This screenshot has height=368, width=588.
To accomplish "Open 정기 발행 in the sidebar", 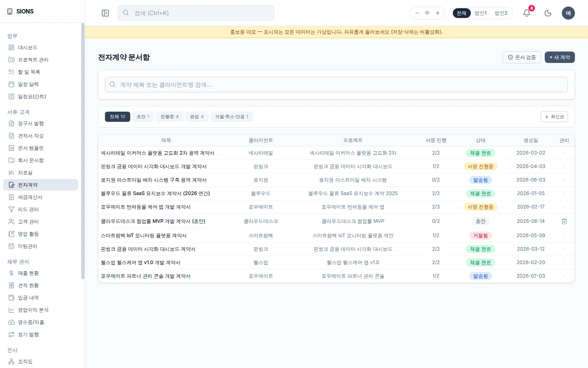I will pos(40,334).
